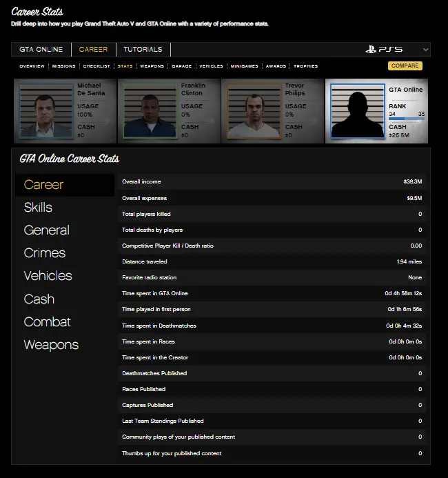Go to the Overview subsection
448x478 pixels.
pyautogui.click(x=32, y=66)
